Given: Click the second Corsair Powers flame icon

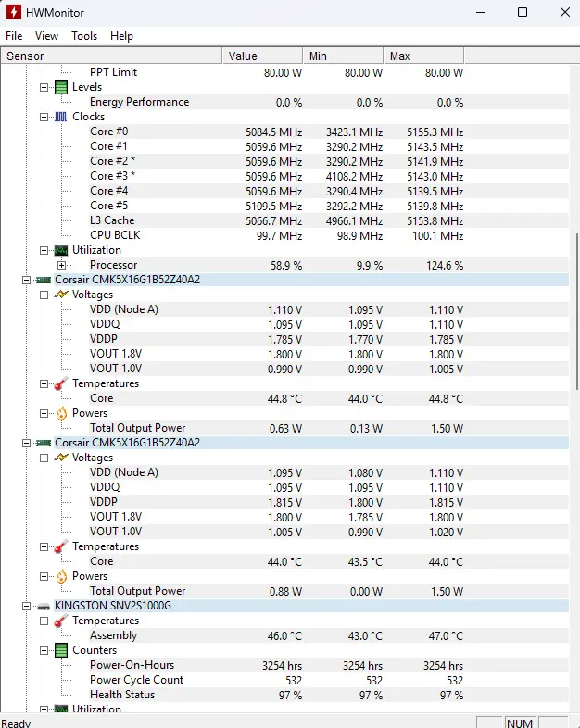Looking at the screenshot, I should pos(61,576).
